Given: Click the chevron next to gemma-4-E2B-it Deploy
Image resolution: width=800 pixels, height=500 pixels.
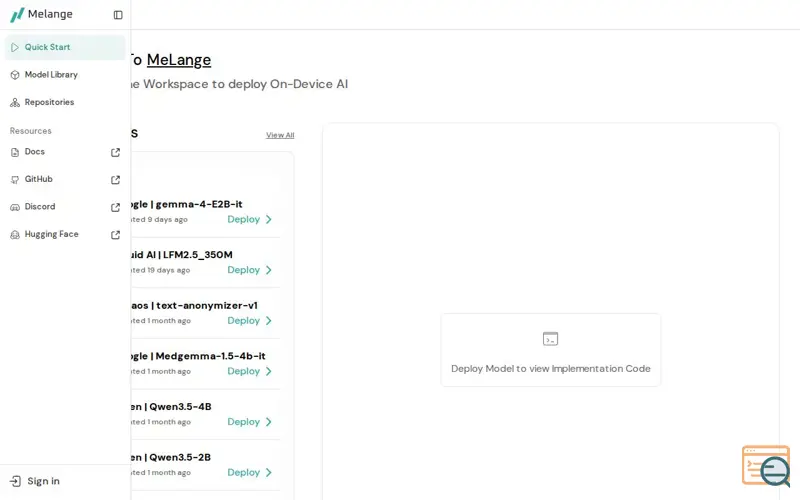Looking at the screenshot, I should 269,219.
